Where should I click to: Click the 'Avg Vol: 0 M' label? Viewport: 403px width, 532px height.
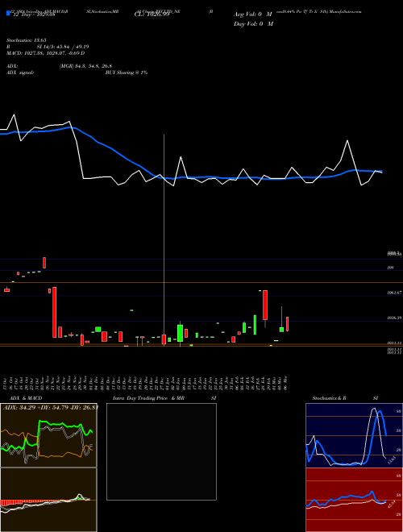(253, 15)
